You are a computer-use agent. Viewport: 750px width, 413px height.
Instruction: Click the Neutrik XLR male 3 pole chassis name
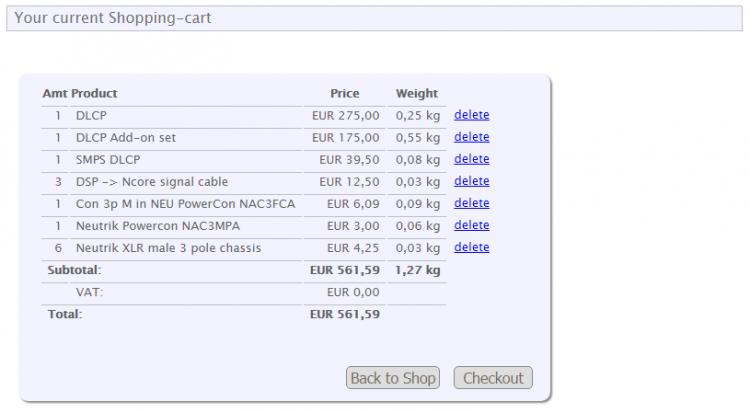pos(168,248)
